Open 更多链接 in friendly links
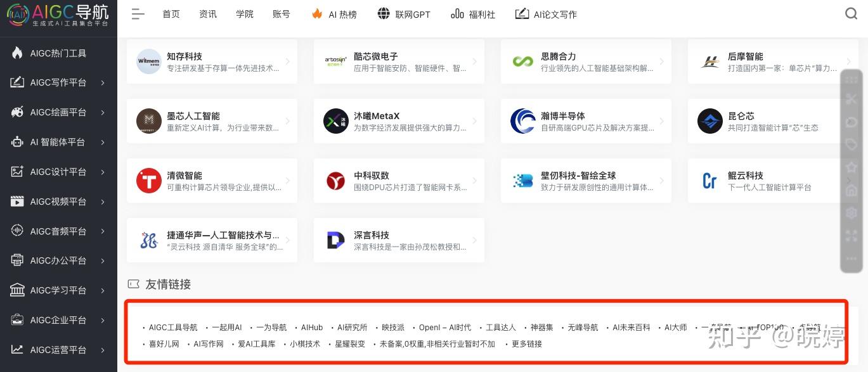 click(527, 344)
